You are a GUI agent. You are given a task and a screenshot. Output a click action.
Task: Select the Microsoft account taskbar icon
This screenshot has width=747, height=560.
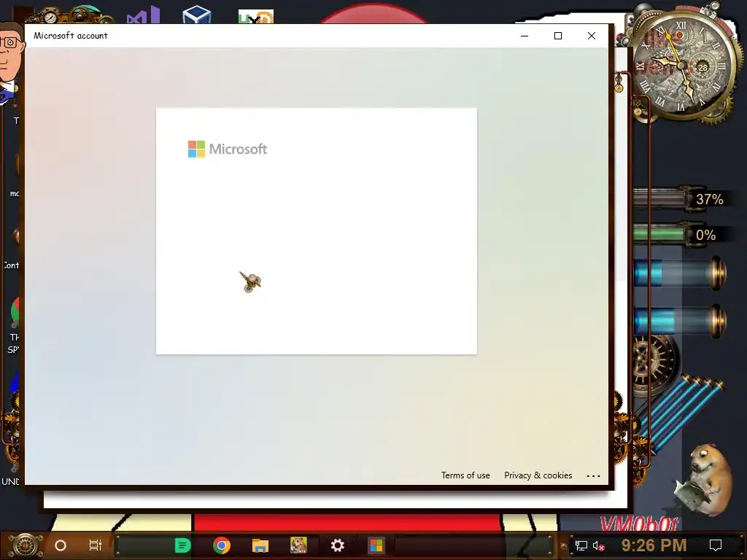(x=376, y=545)
